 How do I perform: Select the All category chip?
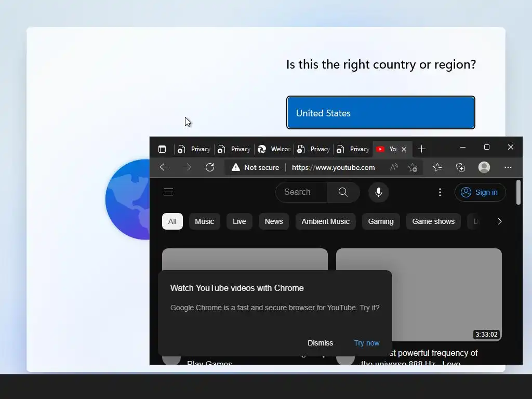(x=172, y=221)
